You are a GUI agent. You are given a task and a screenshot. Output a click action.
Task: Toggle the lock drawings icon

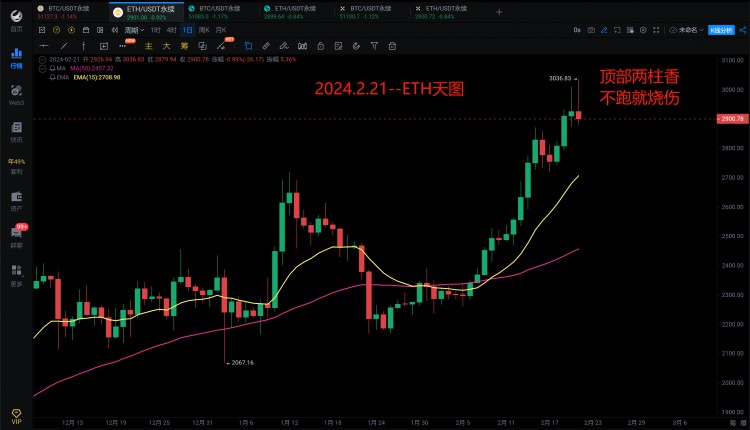click(320, 46)
